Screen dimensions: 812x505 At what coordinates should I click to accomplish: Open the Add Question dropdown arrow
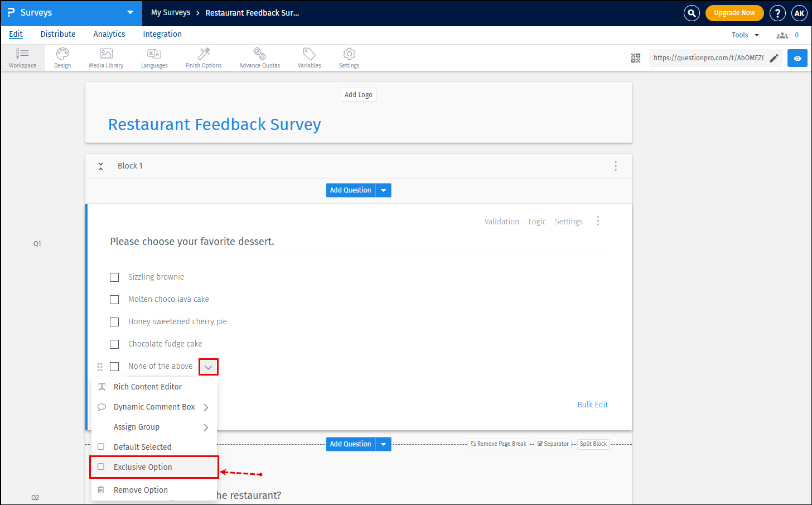coord(383,190)
